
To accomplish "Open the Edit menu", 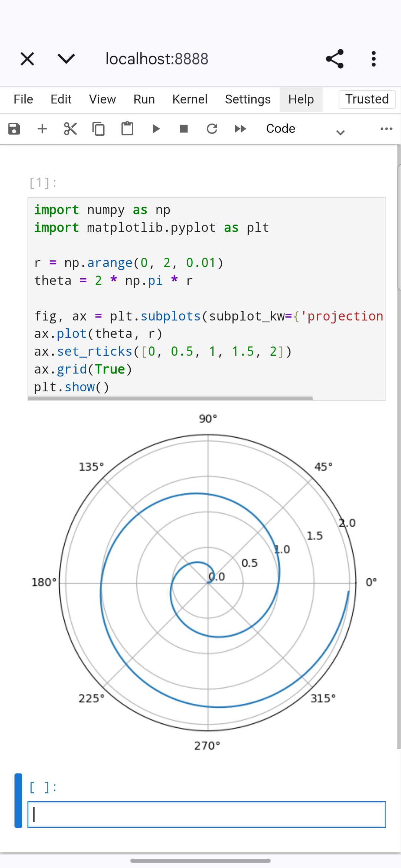I will pos(61,99).
